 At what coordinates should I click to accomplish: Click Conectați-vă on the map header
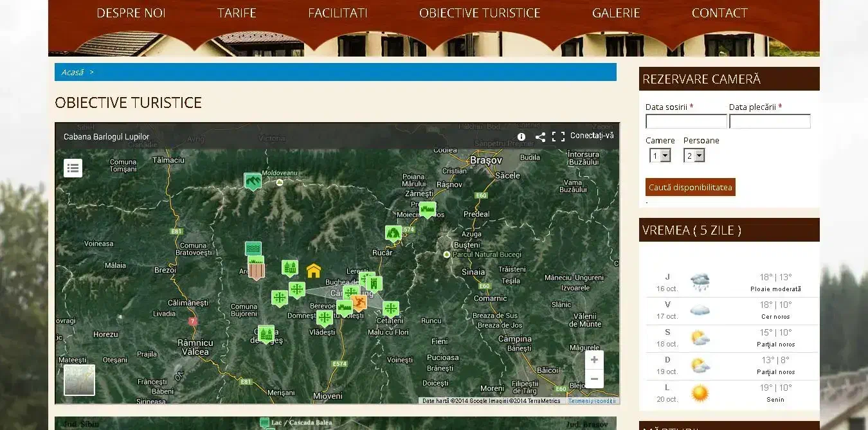click(592, 136)
